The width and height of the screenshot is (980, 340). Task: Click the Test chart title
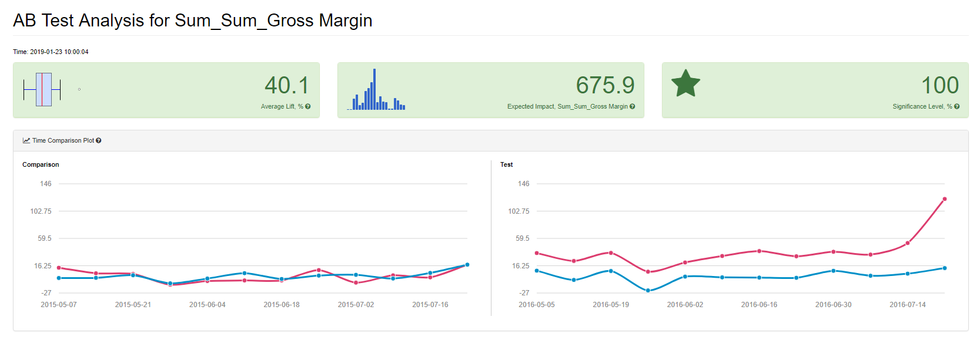pyautogui.click(x=506, y=164)
